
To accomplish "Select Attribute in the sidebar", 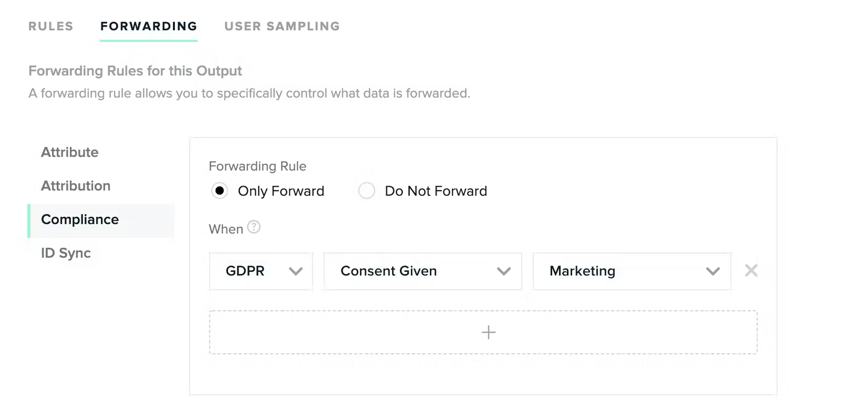I will [x=70, y=152].
